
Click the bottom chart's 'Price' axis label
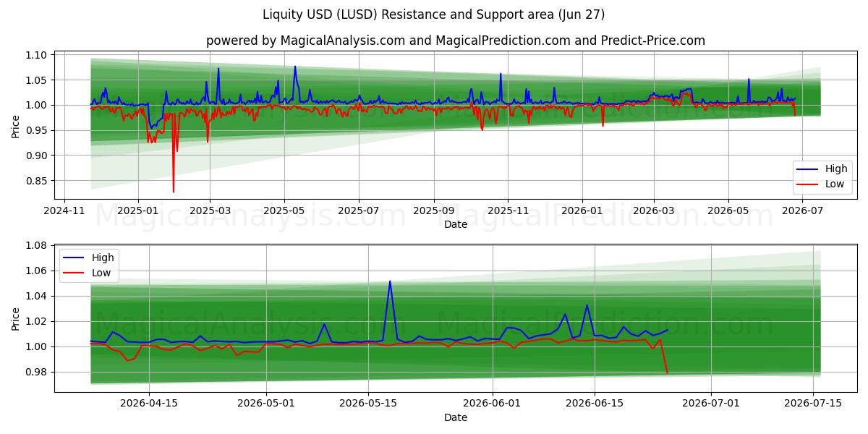[16, 318]
